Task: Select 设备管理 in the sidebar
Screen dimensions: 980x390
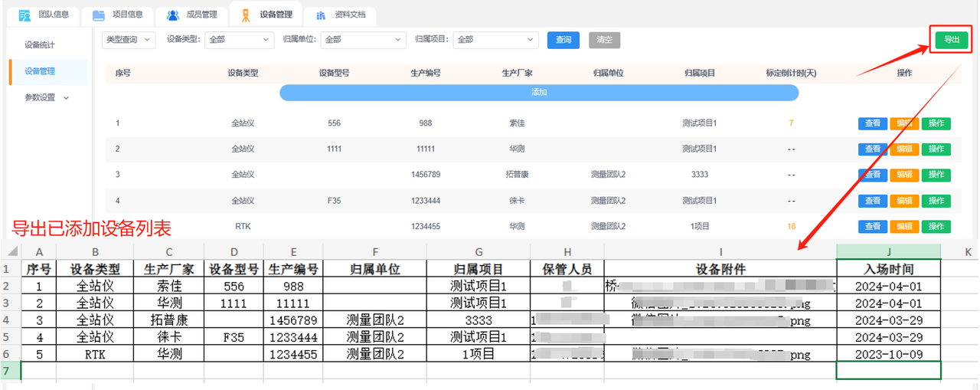Action: pos(40,71)
